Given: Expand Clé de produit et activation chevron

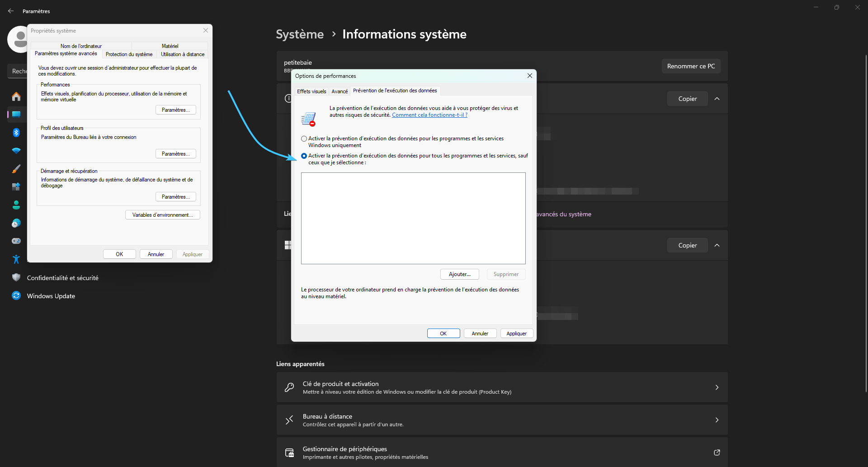Looking at the screenshot, I should click(717, 387).
